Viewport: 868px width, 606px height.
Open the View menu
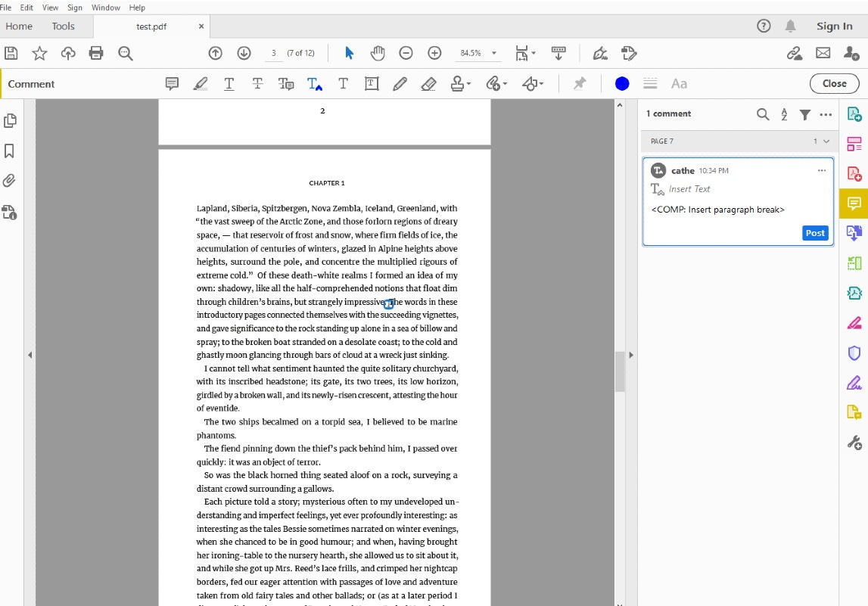(x=51, y=8)
